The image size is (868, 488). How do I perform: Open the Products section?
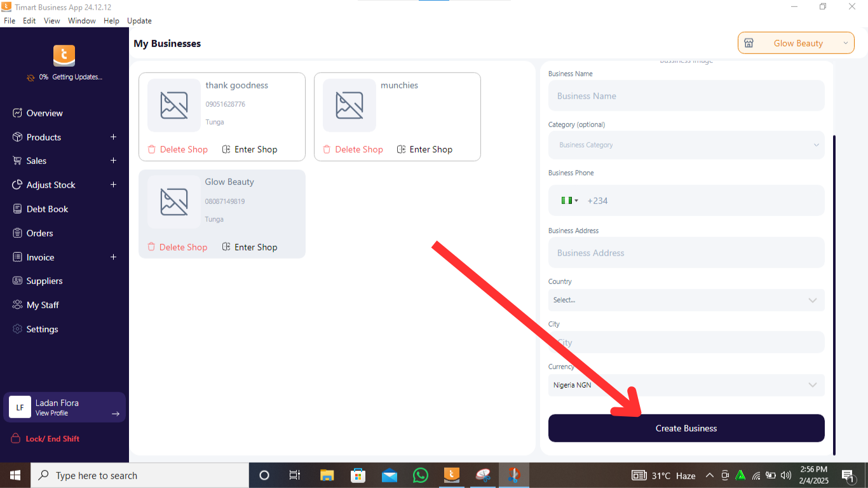[x=44, y=137]
